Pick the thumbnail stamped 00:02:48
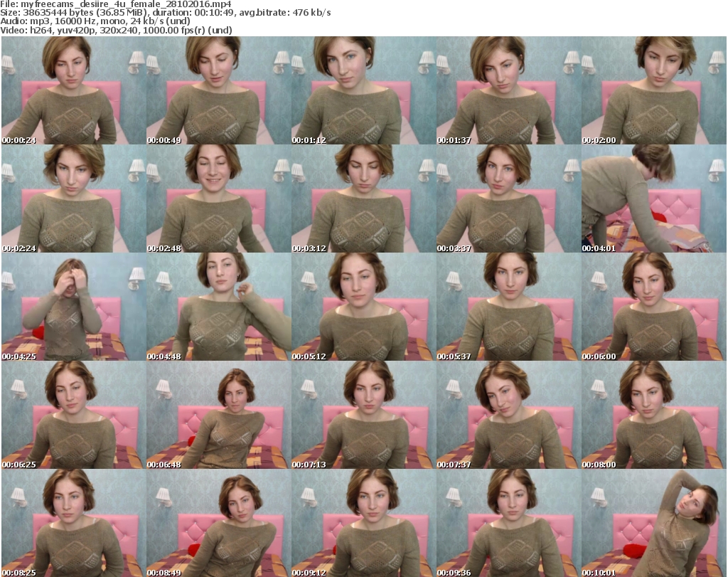Screen dimensions: 728x577 [x=219, y=198]
